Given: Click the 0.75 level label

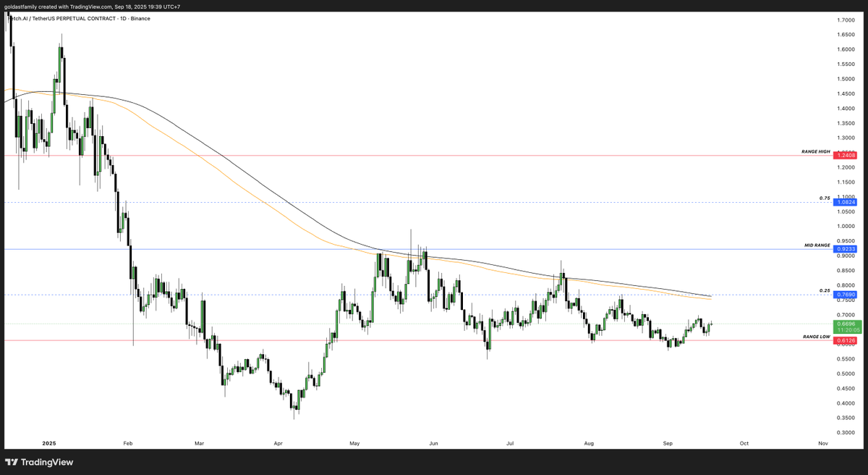Looking at the screenshot, I should pos(824,198).
